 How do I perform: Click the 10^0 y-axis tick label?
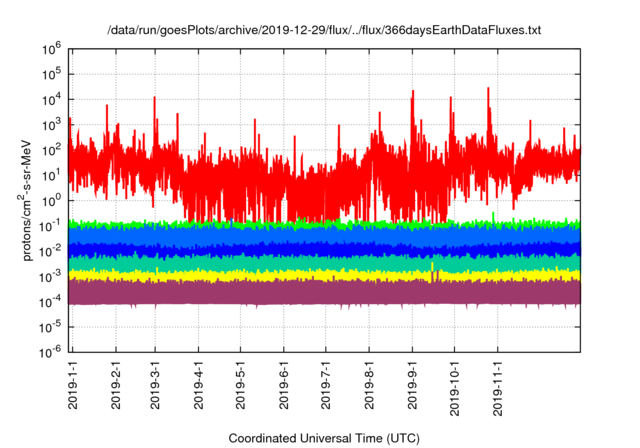pyautogui.click(x=51, y=201)
